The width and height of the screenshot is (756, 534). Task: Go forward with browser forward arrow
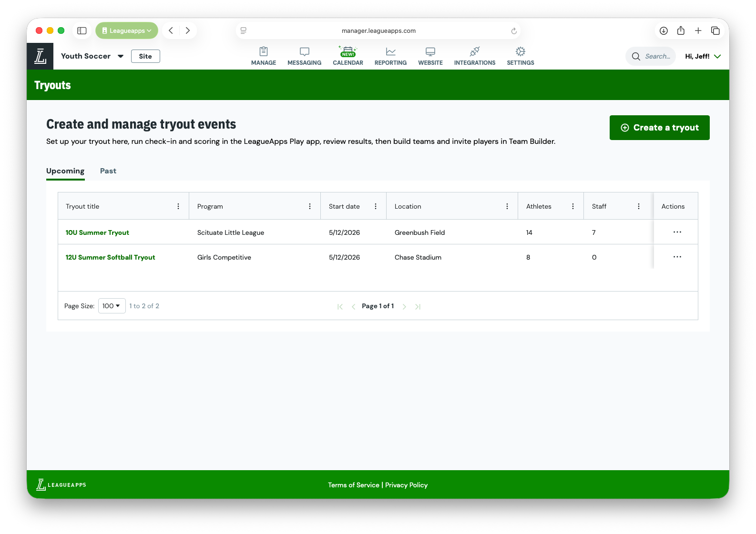(188, 30)
